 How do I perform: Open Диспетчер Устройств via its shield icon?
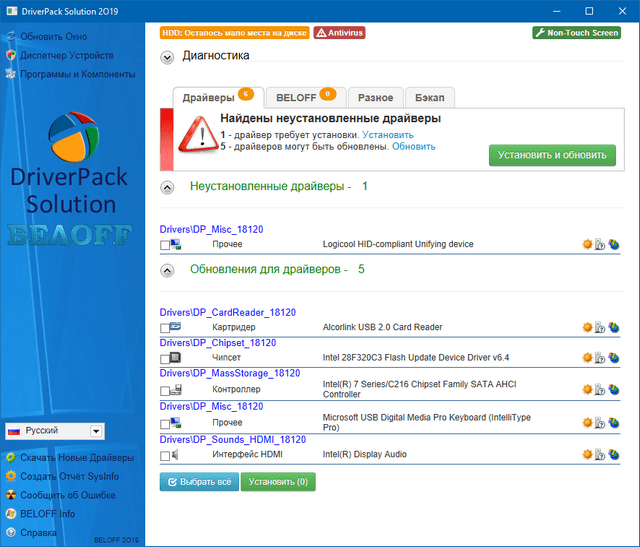[10, 55]
